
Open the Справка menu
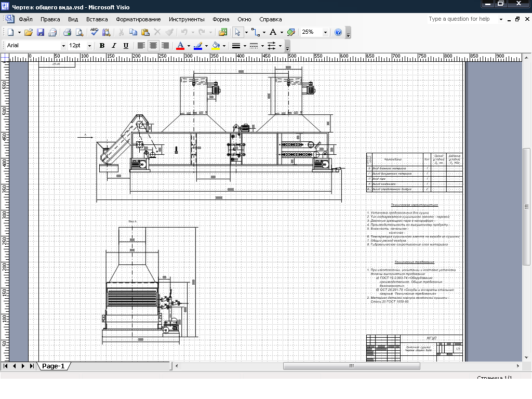[x=270, y=19]
